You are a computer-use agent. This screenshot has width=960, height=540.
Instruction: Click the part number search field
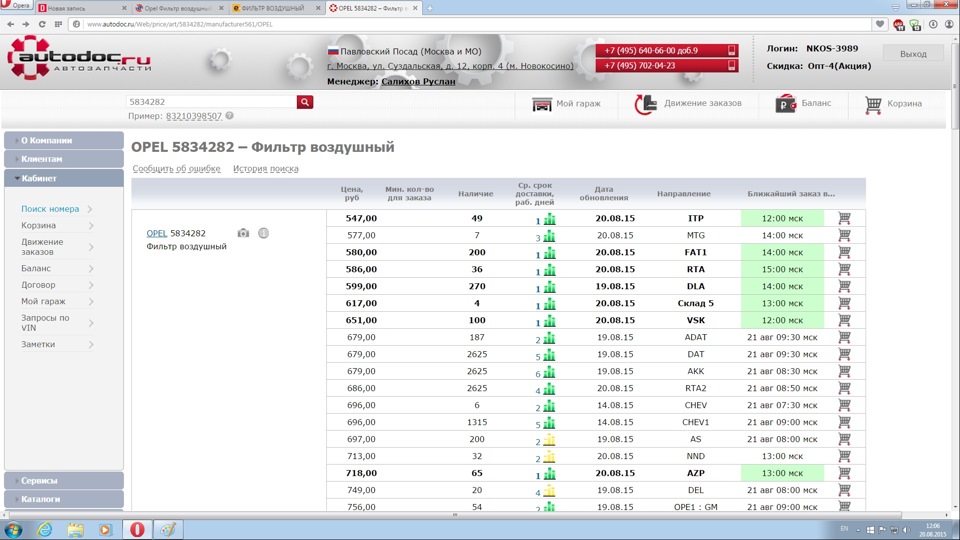pyautogui.click(x=211, y=102)
